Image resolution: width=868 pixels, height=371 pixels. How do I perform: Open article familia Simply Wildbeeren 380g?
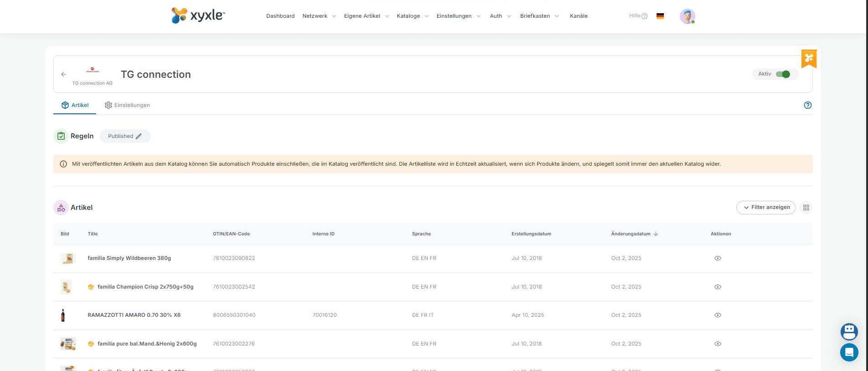[129, 258]
